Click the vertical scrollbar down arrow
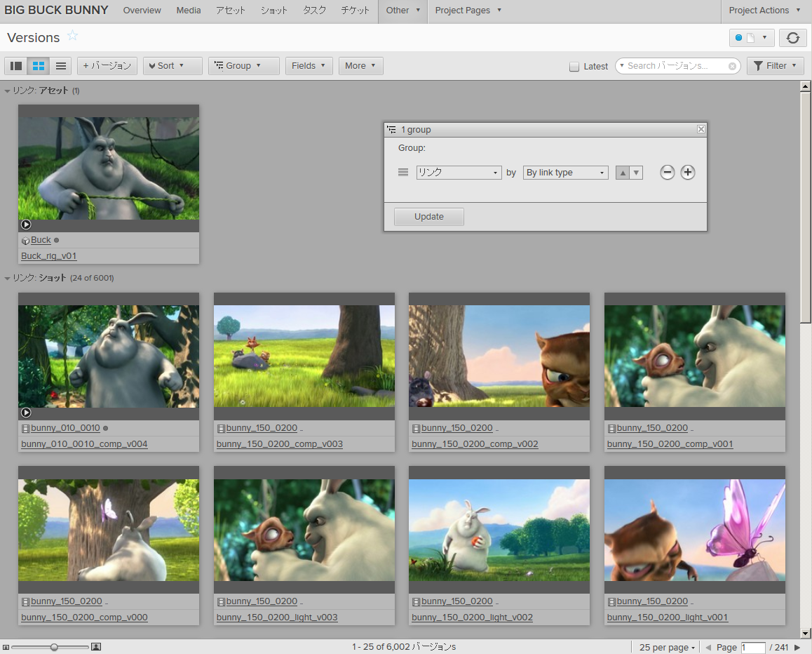The width and height of the screenshot is (812, 654). point(805,633)
